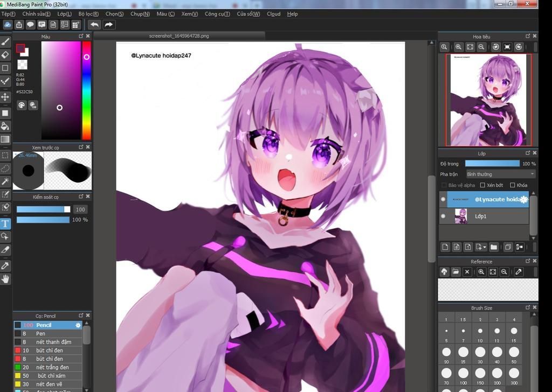Toggle the Bảo vệ alpha checkbox
552x392 pixels.
click(444, 185)
